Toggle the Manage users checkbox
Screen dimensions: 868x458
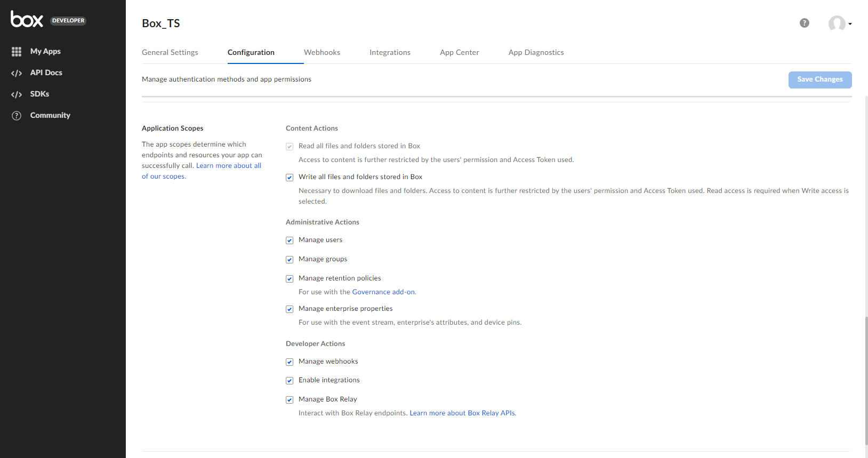(x=290, y=240)
